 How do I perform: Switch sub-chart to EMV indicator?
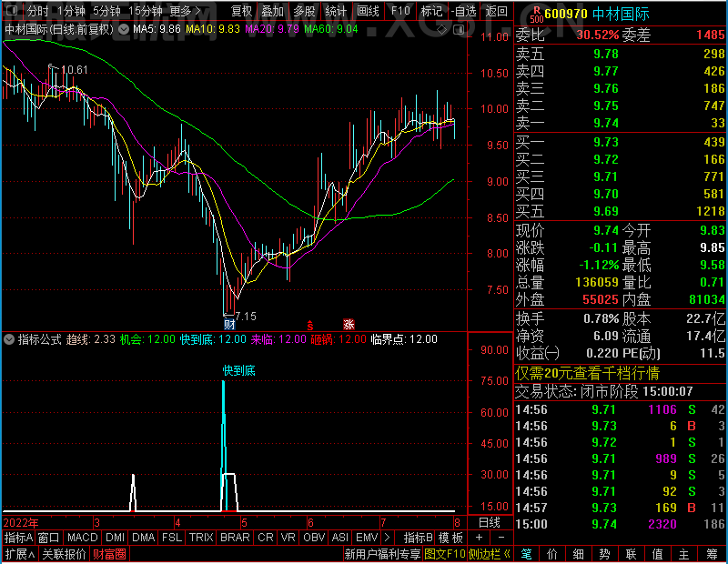[367, 538]
